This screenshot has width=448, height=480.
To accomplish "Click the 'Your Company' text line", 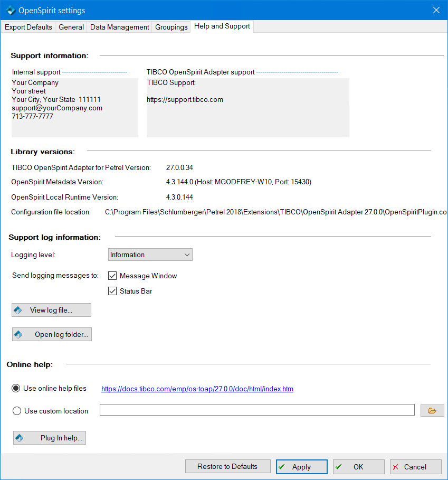I will tap(35, 83).
